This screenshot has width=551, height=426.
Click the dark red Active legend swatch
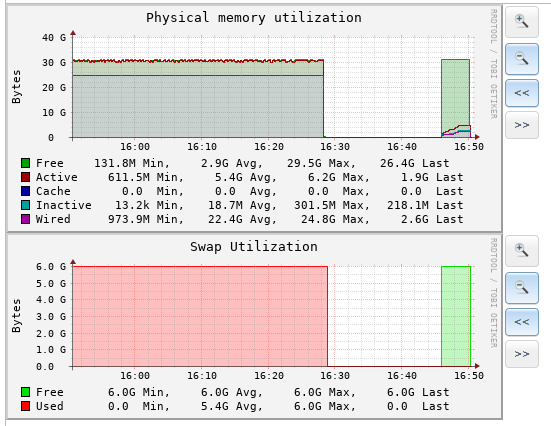coord(25,177)
